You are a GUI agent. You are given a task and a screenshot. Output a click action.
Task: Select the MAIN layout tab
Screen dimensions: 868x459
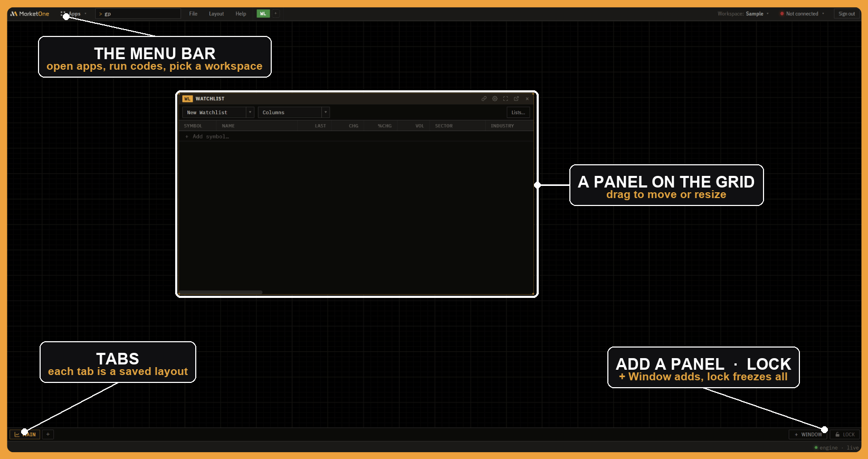click(26, 435)
